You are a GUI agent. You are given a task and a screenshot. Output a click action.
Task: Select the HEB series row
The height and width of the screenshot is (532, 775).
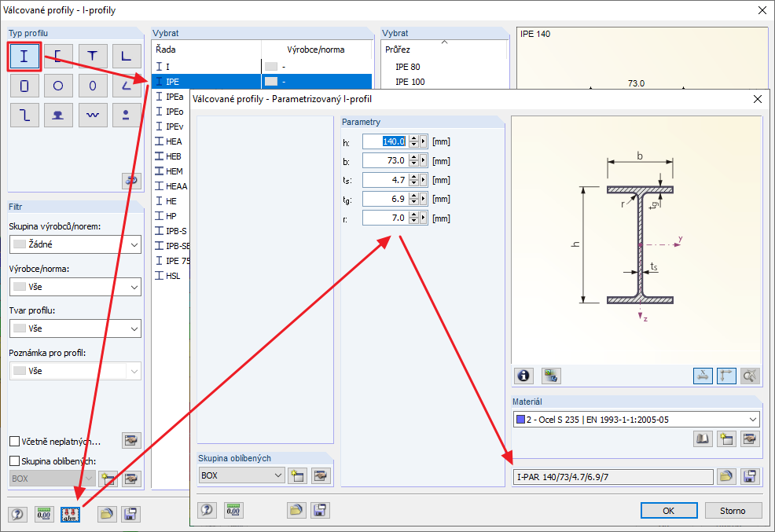coord(172,156)
